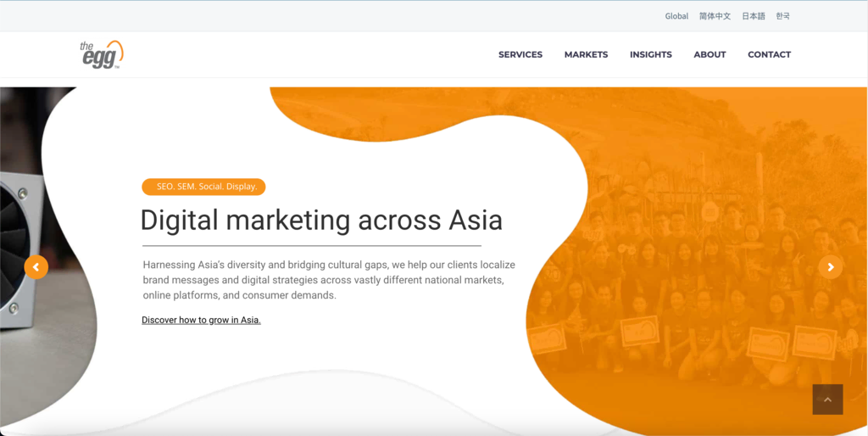The image size is (868, 436).
Task: Switch to Global site
Action: (676, 16)
